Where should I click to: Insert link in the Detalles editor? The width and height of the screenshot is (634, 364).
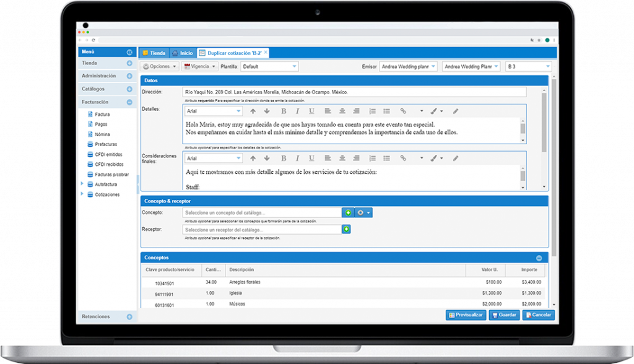pos(403,111)
